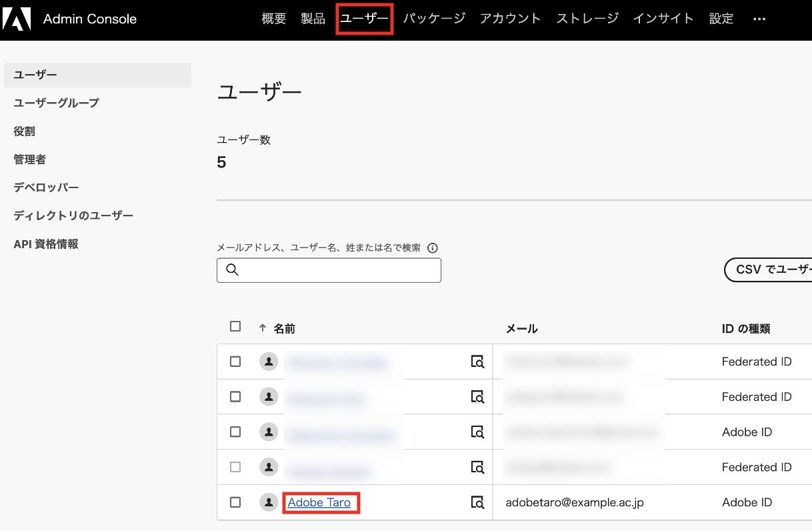The image size is (812, 531).
Task: Open the ストレージ tab
Action: tap(587, 19)
